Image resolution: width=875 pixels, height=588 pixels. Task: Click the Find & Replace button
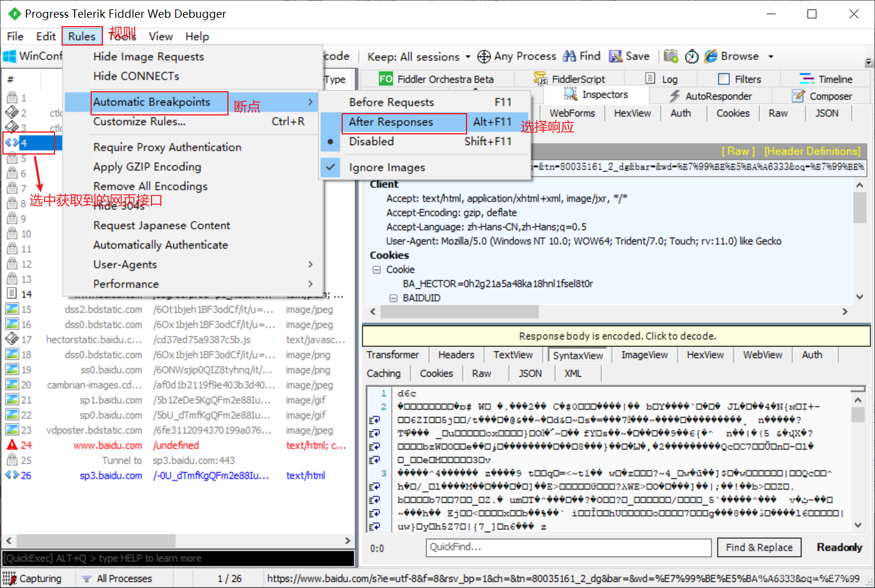pos(759,548)
